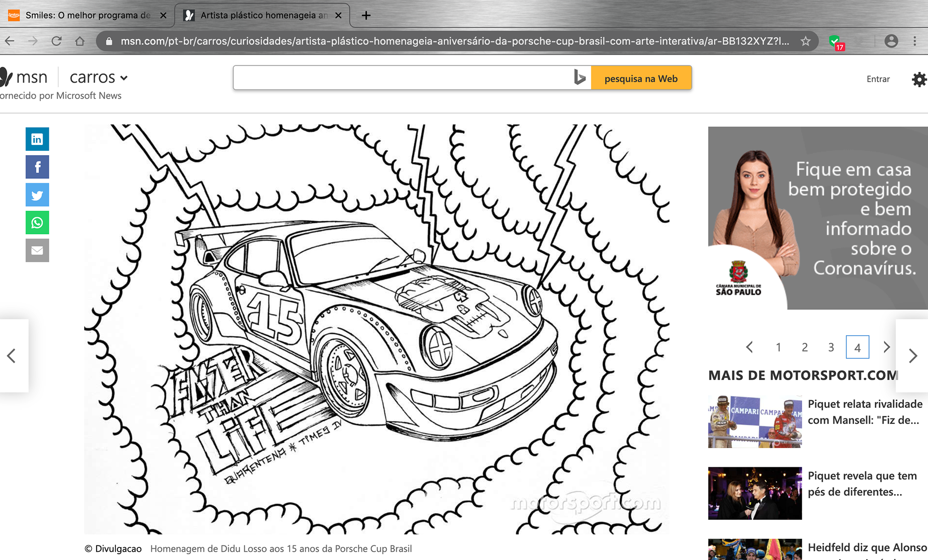Screen dimensions: 928x560
Task: Click the Bing logo in search box
Action: point(580,77)
